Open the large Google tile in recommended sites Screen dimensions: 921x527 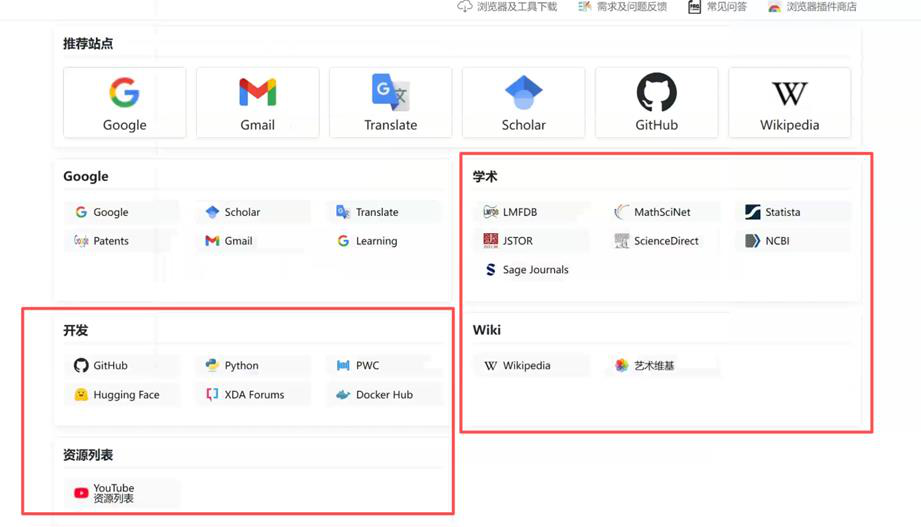click(125, 103)
